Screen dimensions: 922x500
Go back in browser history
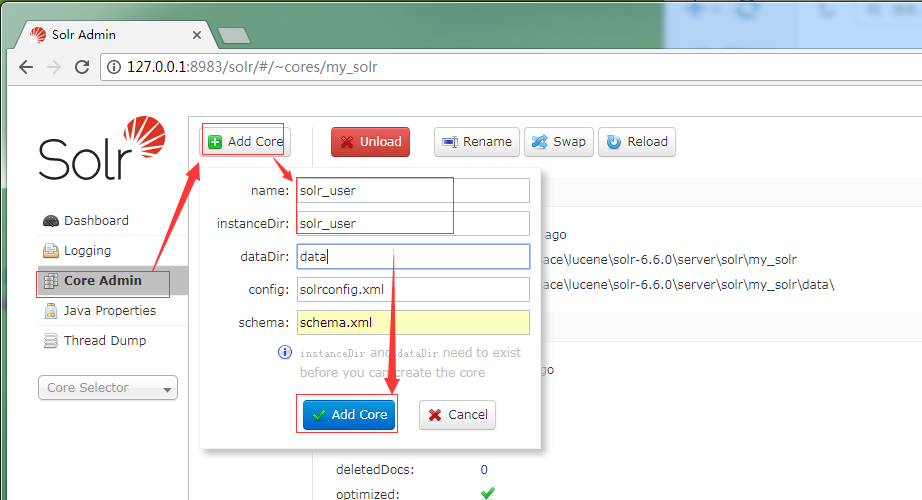[x=26, y=67]
